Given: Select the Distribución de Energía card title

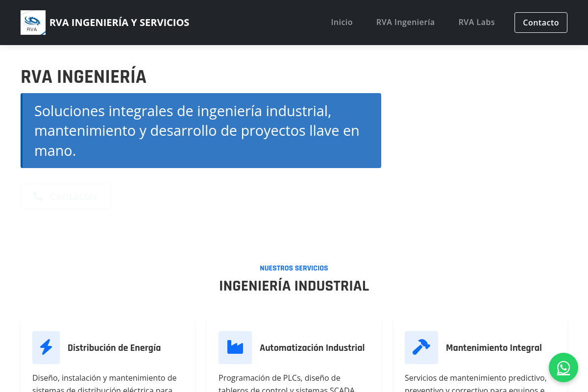Looking at the screenshot, I should pyautogui.click(x=114, y=348).
